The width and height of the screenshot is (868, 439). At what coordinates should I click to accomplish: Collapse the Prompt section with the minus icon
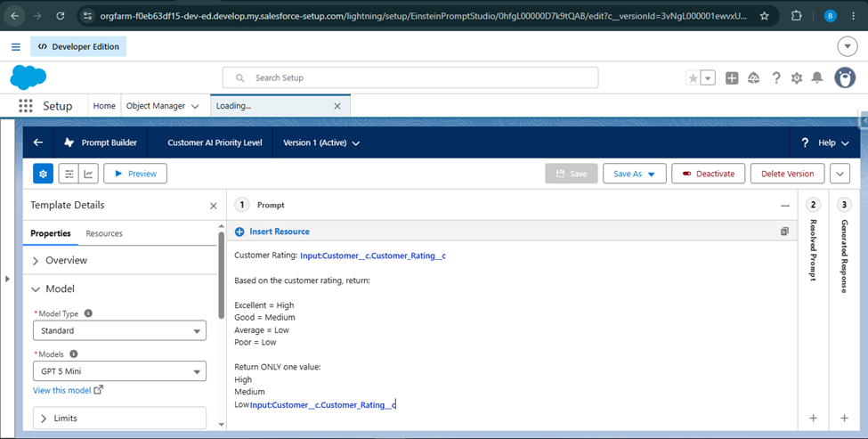point(785,206)
